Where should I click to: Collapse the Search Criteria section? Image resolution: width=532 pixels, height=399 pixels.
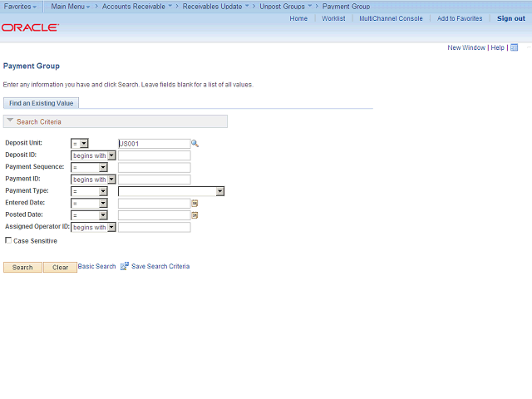click(x=10, y=121)
